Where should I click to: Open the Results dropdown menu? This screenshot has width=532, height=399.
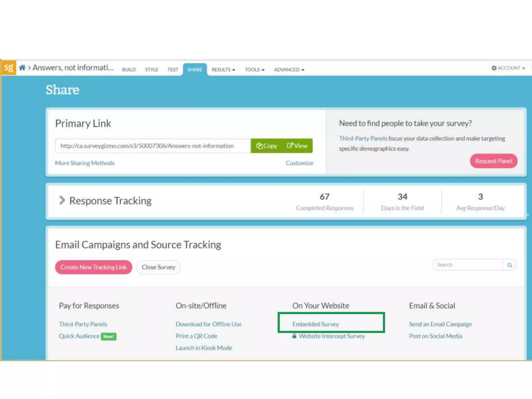click(x=223, y=70)
